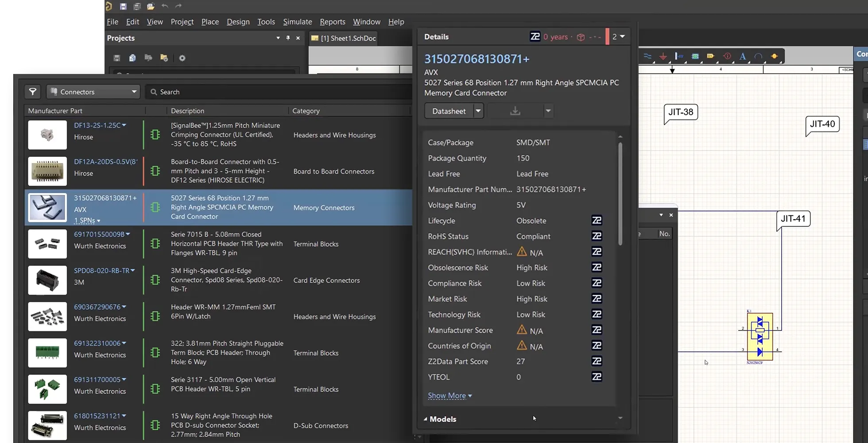The height and width of the screenshot is (443, 868).
Task: Select the Arc drawing tool
Action: click(x=758, y=56)
